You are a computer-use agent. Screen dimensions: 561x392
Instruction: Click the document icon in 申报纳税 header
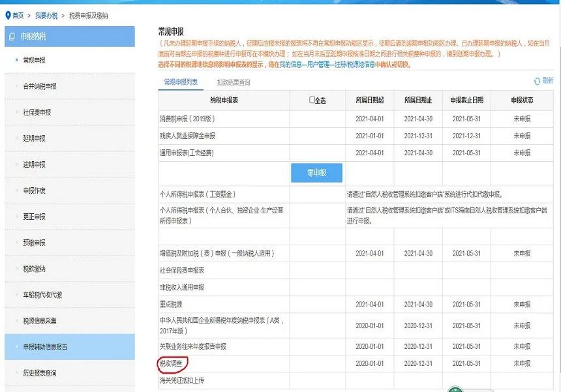click(12, 37)
